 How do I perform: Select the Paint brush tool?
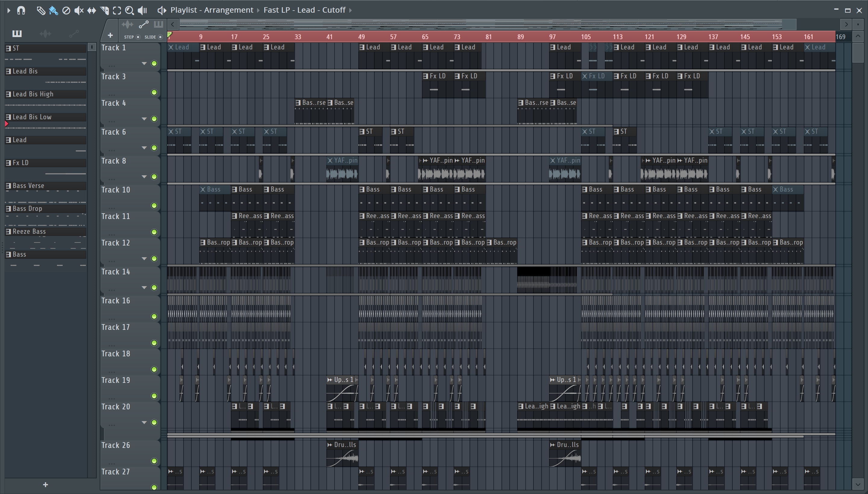(53, 11)
